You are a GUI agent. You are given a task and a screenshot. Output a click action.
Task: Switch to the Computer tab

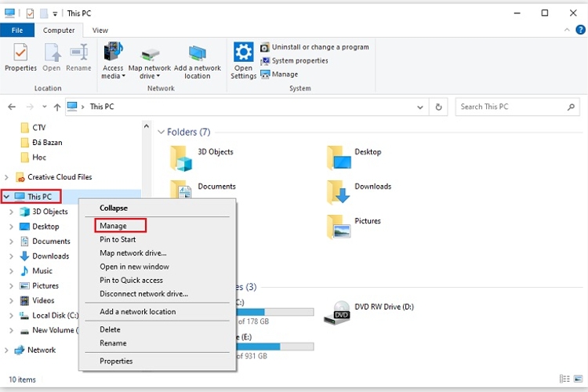point(59,31)
